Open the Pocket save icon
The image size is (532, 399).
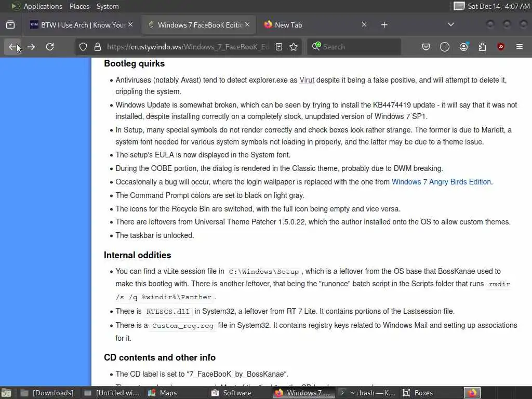[x=426, y=47]
